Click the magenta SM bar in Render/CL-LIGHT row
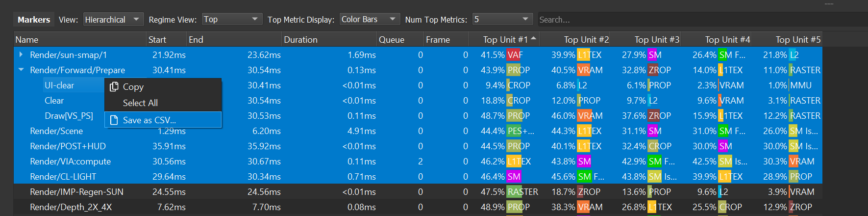Image resolution: width=868 pixels, height=216 pixels. click(514, 177)
